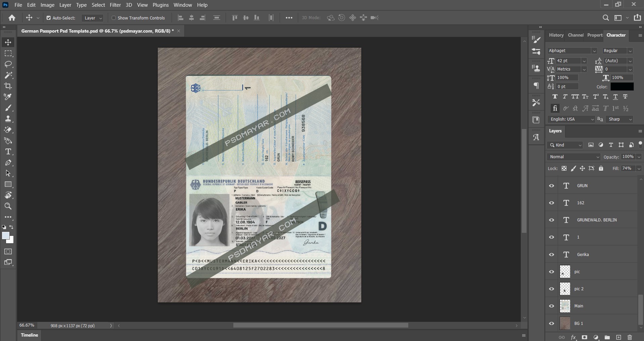Switch to the History tab

[556, 35]
